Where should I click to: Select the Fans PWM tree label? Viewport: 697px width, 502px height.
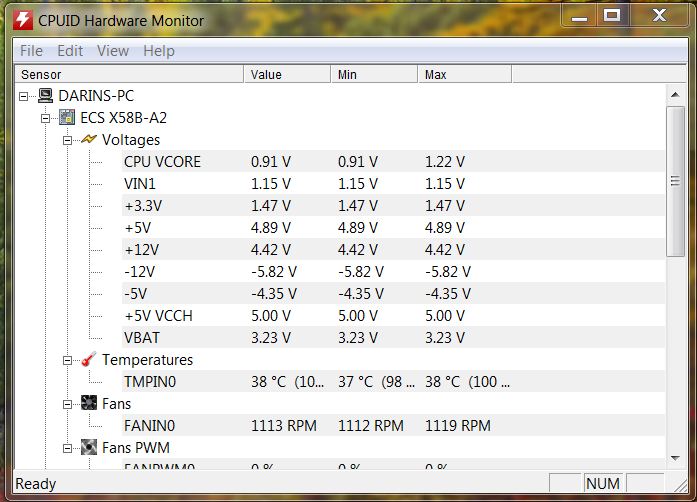coord(136,447)
